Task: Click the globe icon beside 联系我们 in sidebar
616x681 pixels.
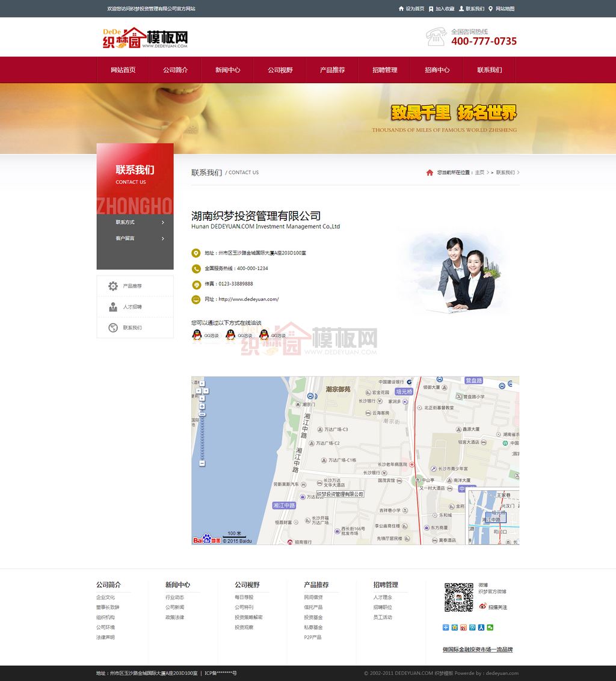Action: coord(113,328)
